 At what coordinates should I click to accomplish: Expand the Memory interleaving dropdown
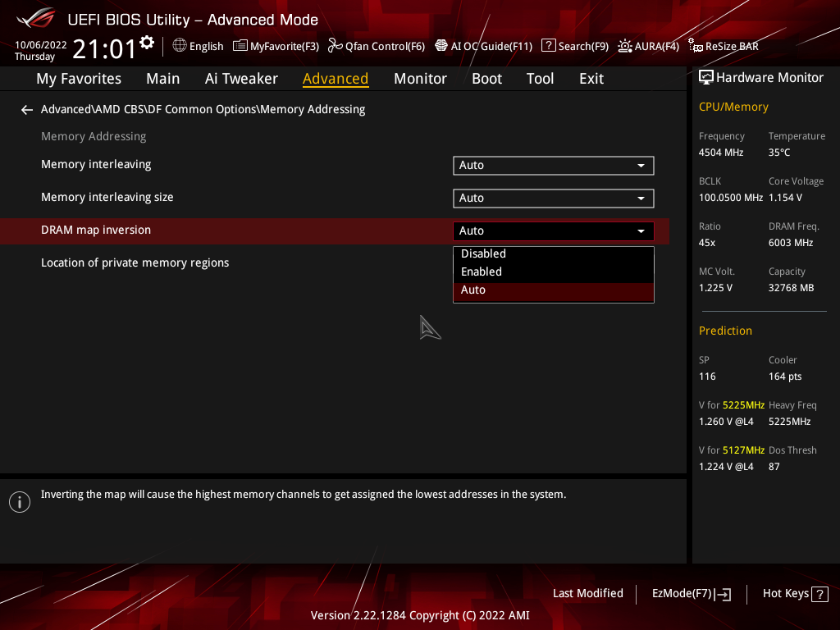(x=553, y=165)
